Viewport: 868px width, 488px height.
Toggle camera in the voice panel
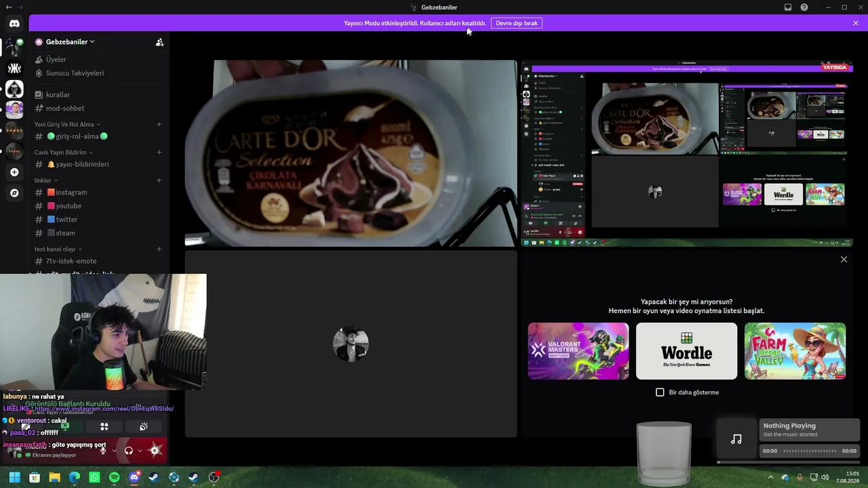pos(26,427)
